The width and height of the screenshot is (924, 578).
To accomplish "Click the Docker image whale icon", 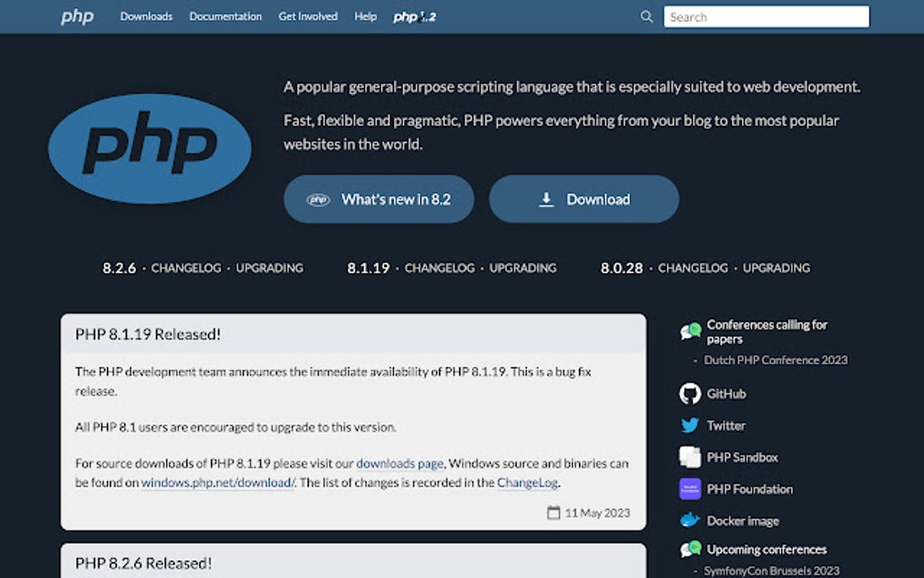I will [689, 520].
